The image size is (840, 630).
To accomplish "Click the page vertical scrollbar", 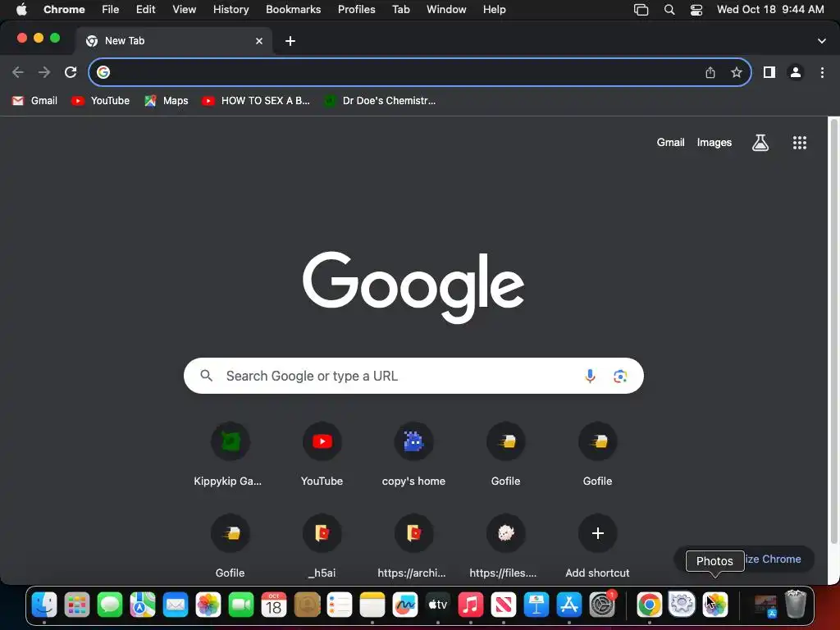I will coord(833,330).
